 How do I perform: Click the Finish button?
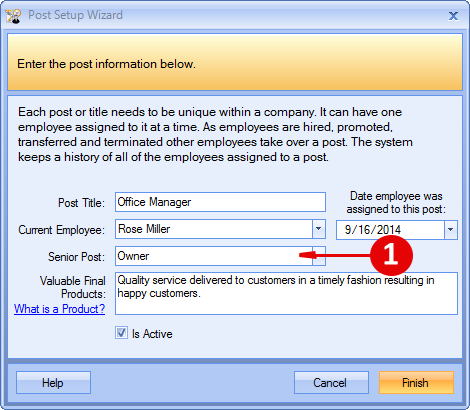pos(416,383)
